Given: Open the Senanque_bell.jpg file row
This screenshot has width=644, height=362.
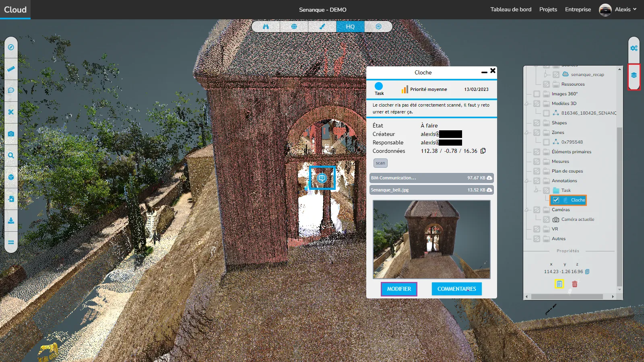Looking at the screenshot, I should click(x=431, y=190).
